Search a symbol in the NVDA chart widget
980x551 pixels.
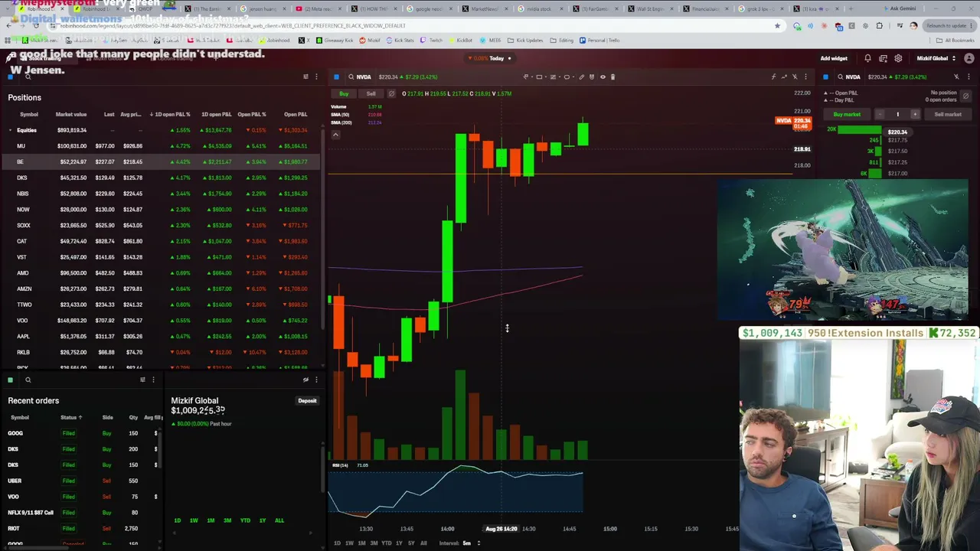tap(351, 77)
